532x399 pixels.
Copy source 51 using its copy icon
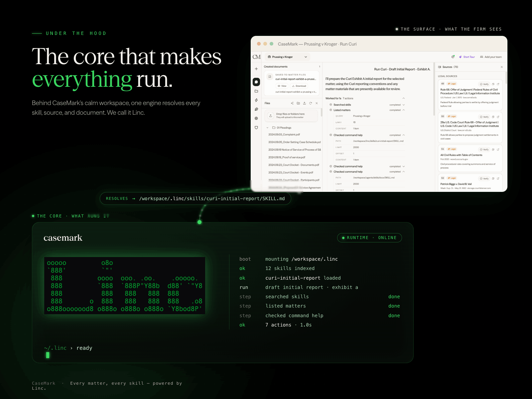pyautogui.click(x=493, y=149)
